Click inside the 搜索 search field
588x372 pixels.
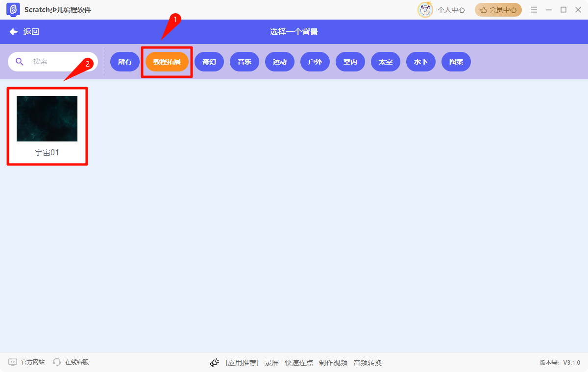[x=54, y=62]
